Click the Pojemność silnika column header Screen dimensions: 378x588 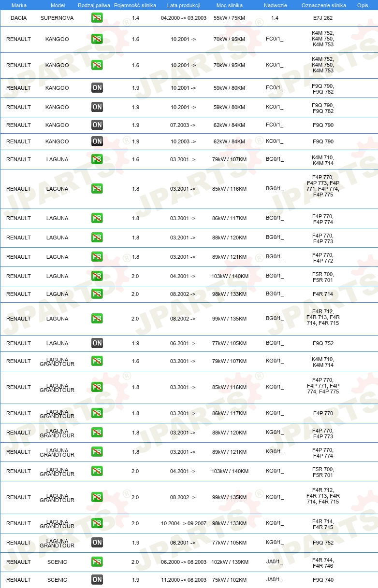[135, 5]
